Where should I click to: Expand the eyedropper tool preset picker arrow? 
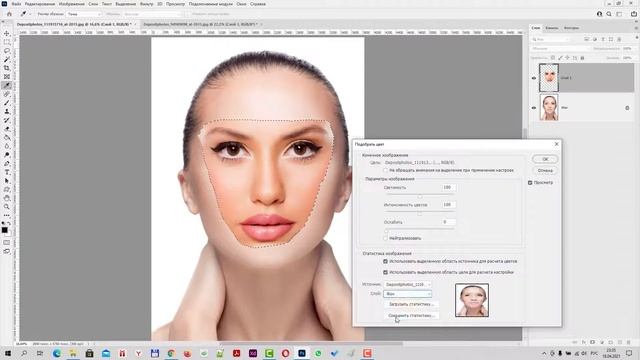point(30,14)
